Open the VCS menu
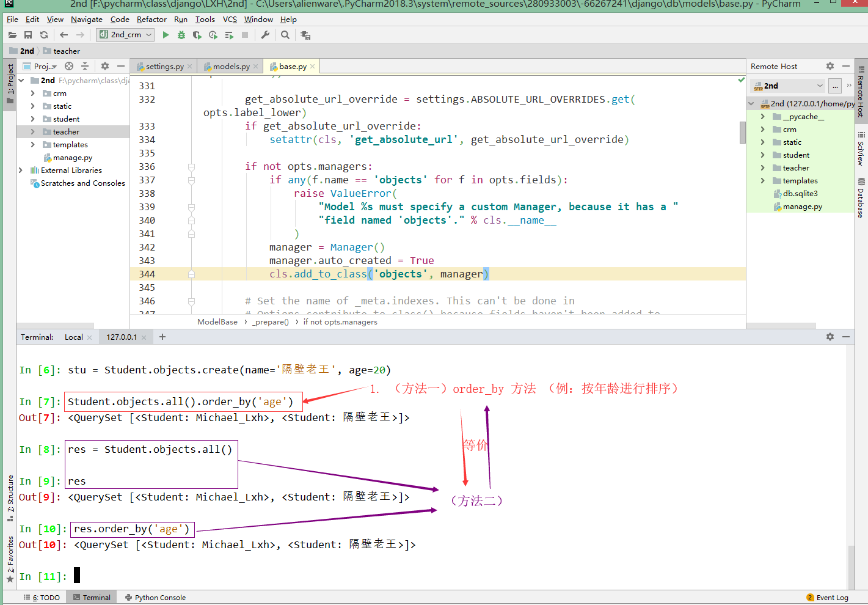This screenshot has width=868, height=605. pyautogui.click(x=230, y=20)
